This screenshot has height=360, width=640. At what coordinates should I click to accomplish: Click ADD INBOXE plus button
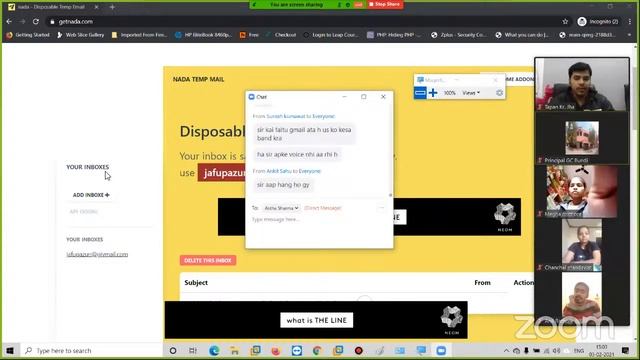click(x=91, y=195)
